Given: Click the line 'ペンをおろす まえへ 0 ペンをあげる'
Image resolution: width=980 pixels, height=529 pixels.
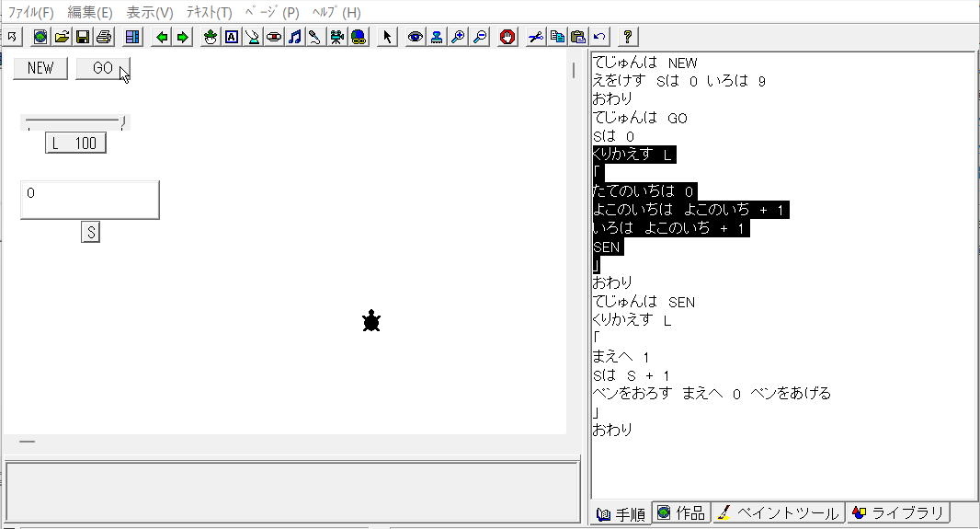Looking at the screenshot, I should pos(712,394).
